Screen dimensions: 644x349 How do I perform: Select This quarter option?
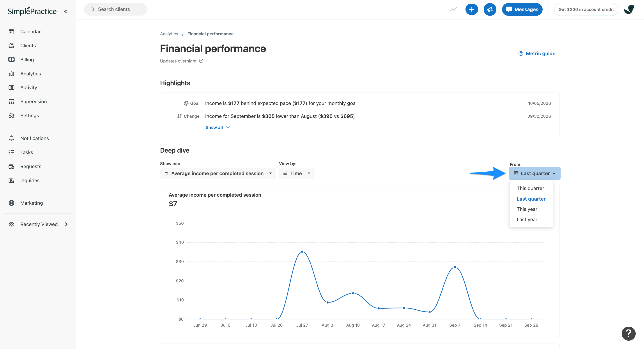point(530,188)
